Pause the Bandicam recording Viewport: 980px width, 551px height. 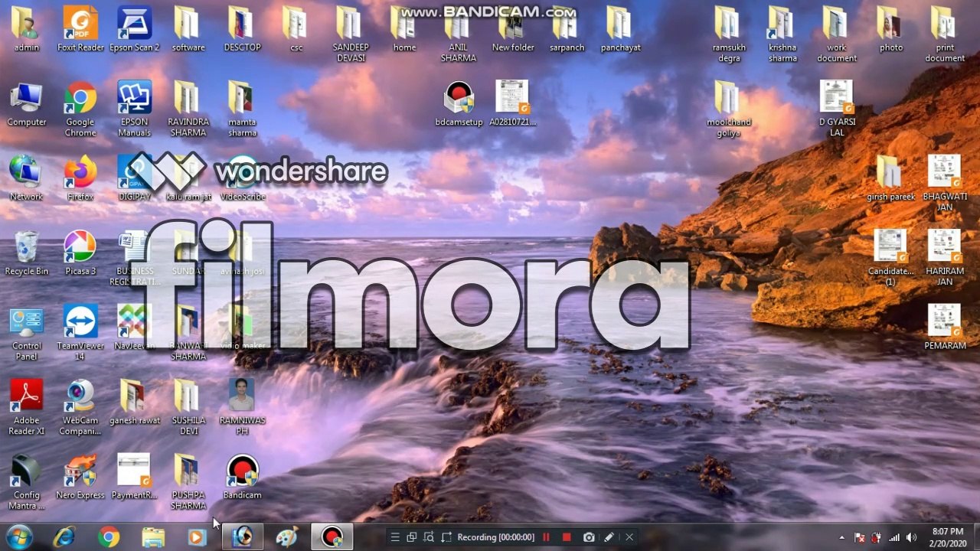point(546,537)
